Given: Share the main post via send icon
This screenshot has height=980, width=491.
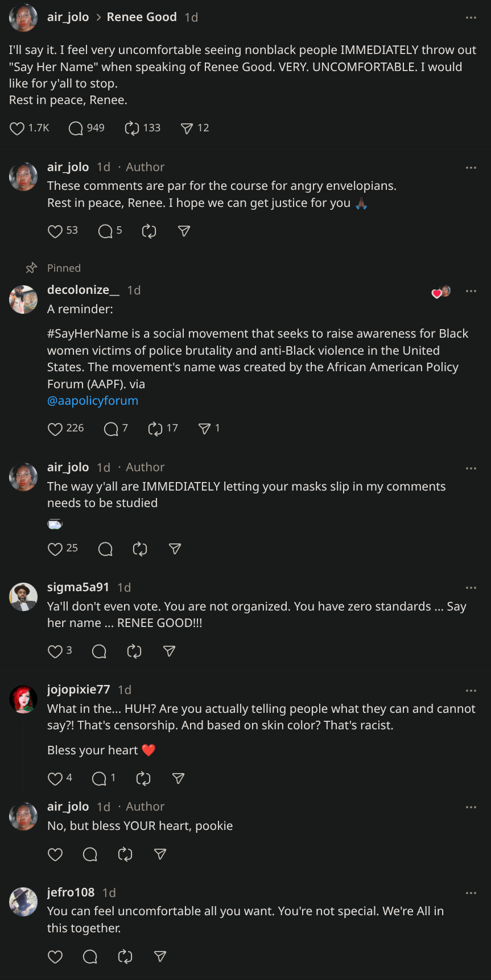Looking at the screenshot, I should 187,128.
